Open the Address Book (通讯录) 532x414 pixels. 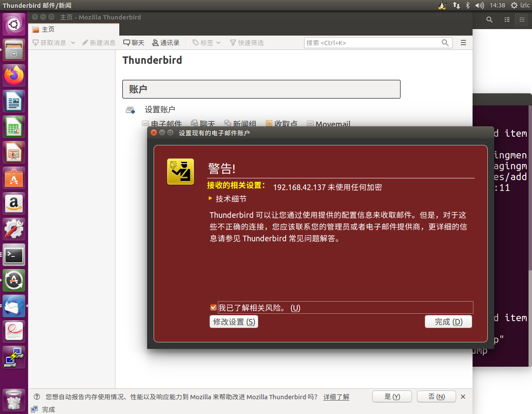point(166,43)
